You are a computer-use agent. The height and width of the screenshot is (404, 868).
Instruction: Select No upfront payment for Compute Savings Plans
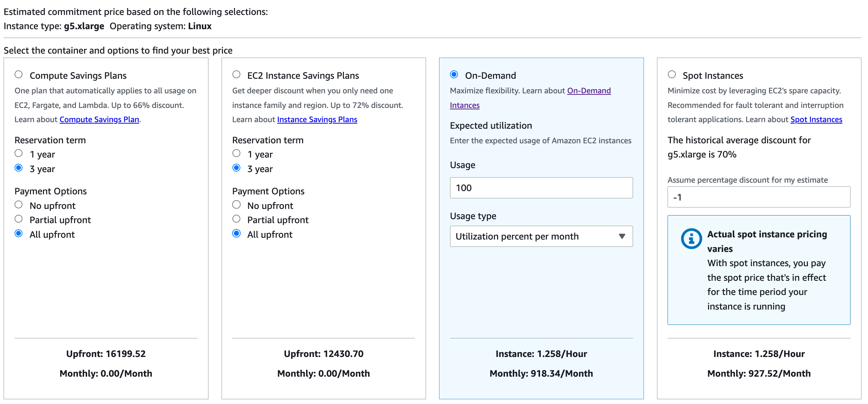[x=19, y=205]
